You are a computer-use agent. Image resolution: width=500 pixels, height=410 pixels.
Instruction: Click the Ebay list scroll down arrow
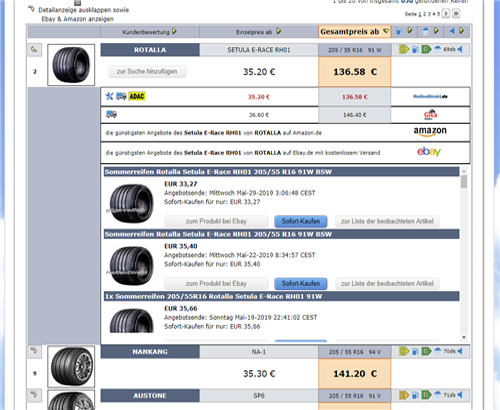coord(464,337)
